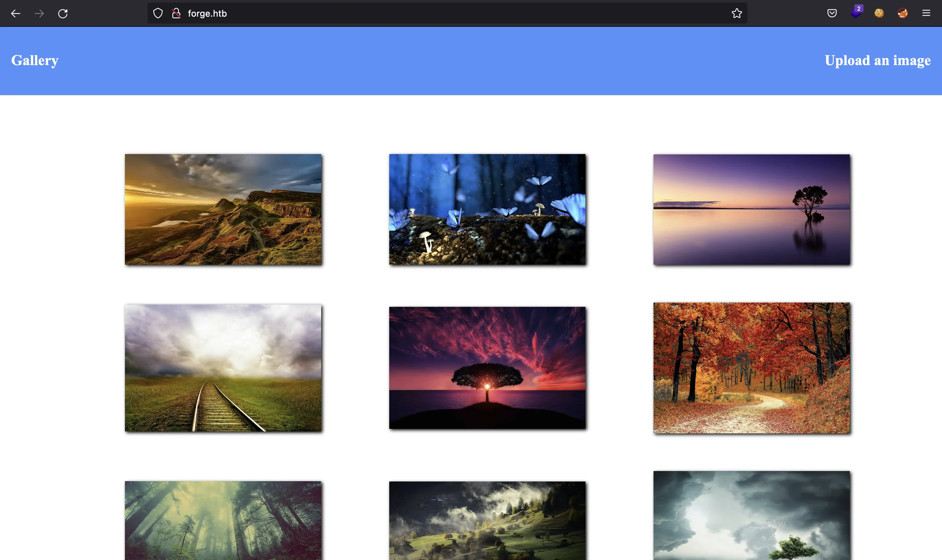Go back with the browser back arrow
Viewport: 942px width, 560px height.
coord(15,14)
